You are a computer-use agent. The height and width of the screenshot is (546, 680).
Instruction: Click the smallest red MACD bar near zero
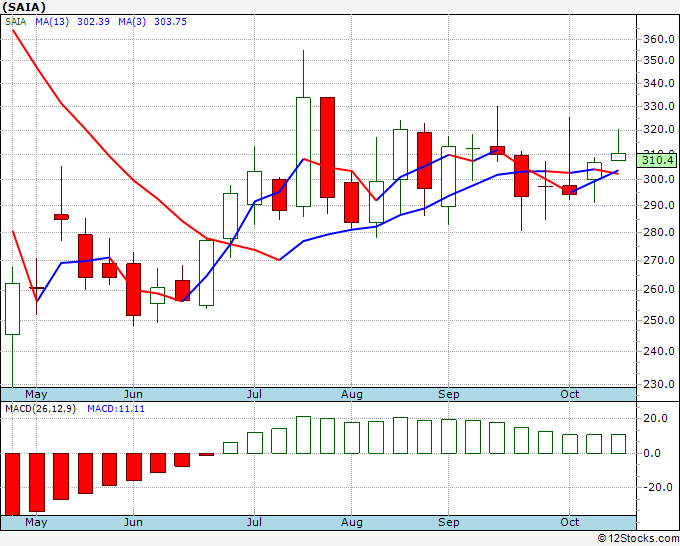point(206,454)
